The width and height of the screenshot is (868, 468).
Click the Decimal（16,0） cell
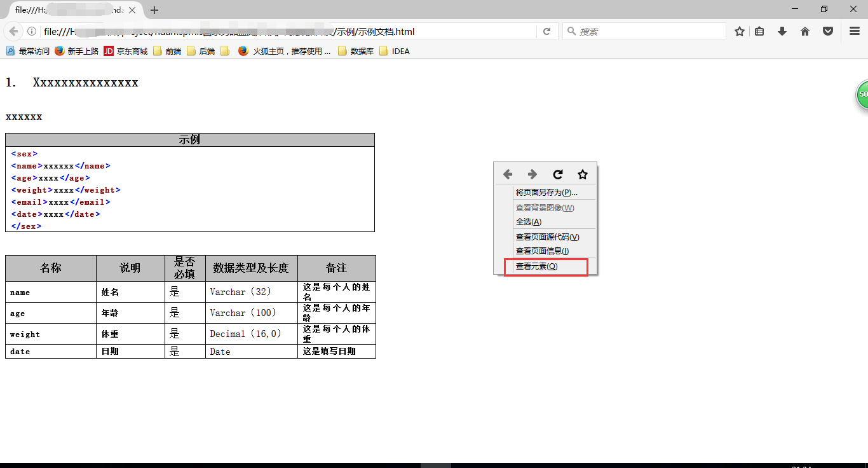pos(252,334)
